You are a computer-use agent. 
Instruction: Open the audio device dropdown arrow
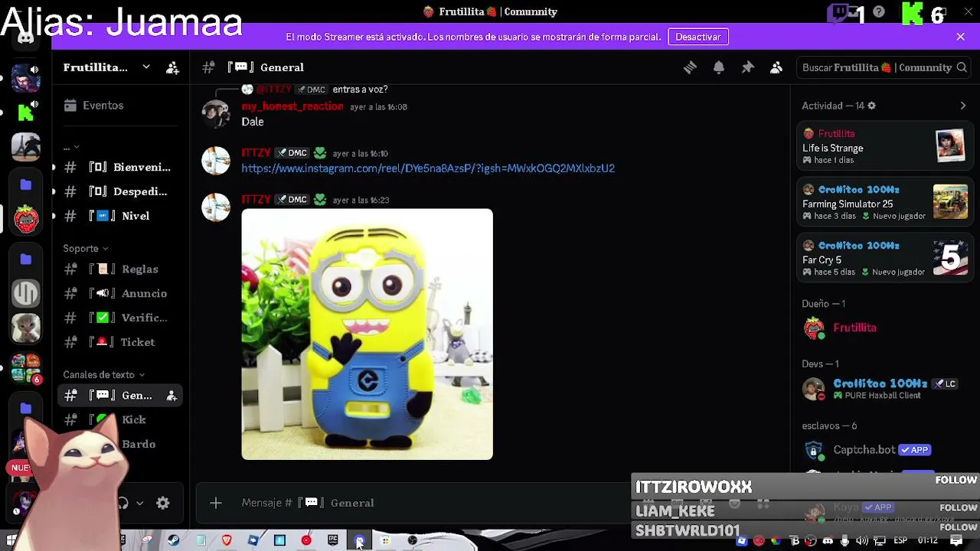(139, 503)
